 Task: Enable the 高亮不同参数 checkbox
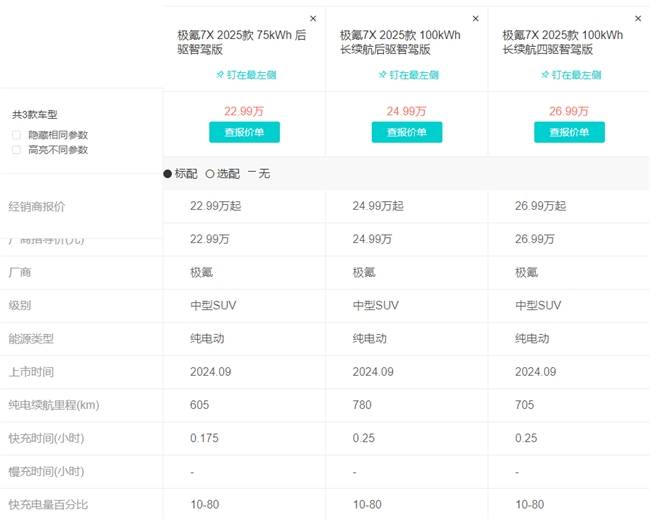[x=16, y=150]
